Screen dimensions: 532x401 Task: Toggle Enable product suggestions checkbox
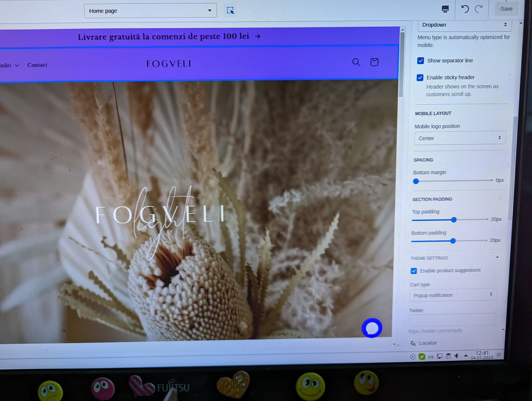coord(414,271)
